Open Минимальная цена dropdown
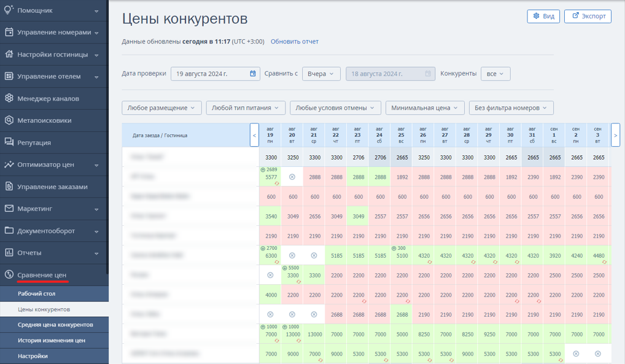Image resolution: width=625 pixels, height=364 pixels. (x=425, y=107)
